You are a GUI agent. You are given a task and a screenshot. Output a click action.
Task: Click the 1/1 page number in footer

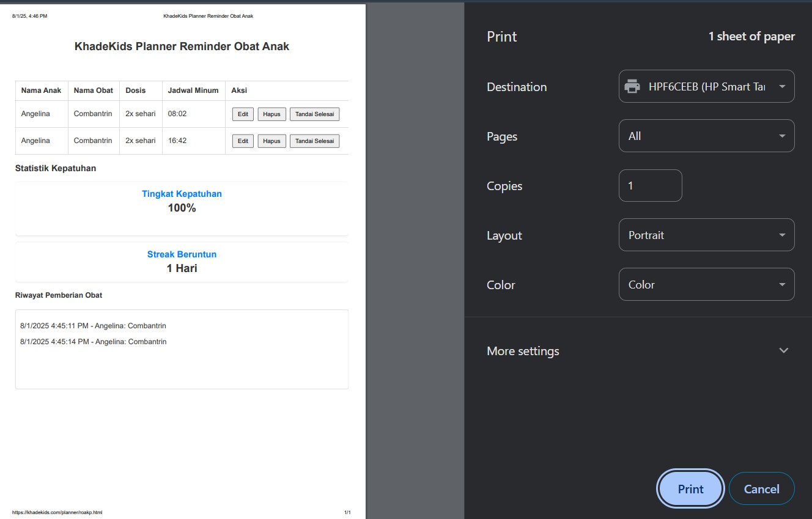tap(347, 512)
